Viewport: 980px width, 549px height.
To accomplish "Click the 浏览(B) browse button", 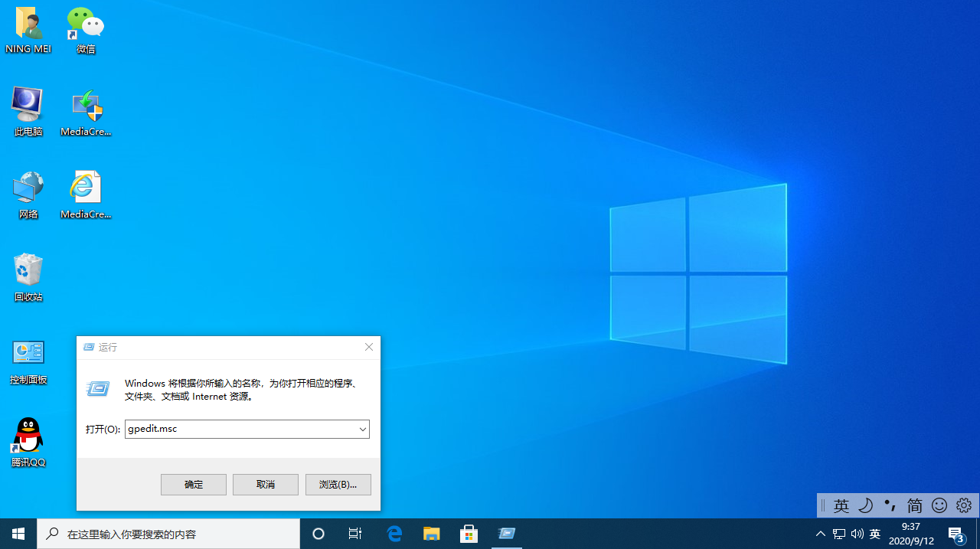I will click(x=338, y=484).
